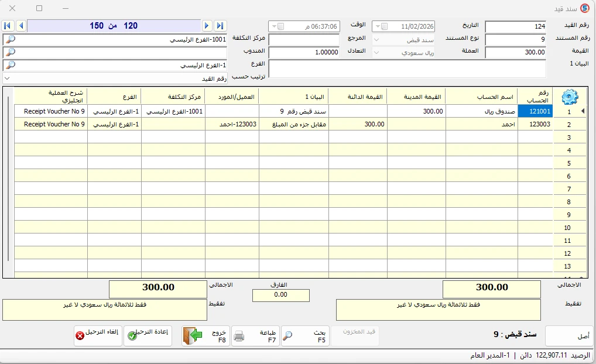Click the record counter 120 من 150
Image resolution: width=596 pixels, height=364 pixels.
(114, 26)
